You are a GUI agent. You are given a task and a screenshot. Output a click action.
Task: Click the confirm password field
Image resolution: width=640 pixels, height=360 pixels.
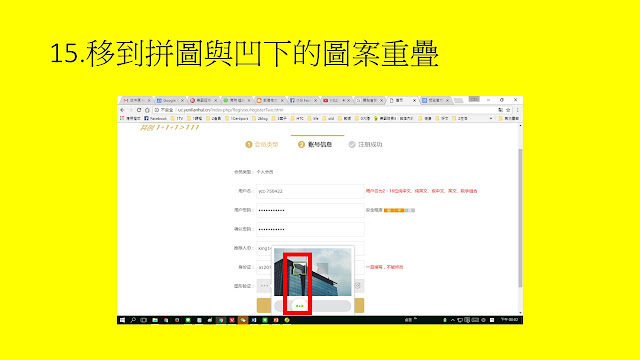pos(310,229)
